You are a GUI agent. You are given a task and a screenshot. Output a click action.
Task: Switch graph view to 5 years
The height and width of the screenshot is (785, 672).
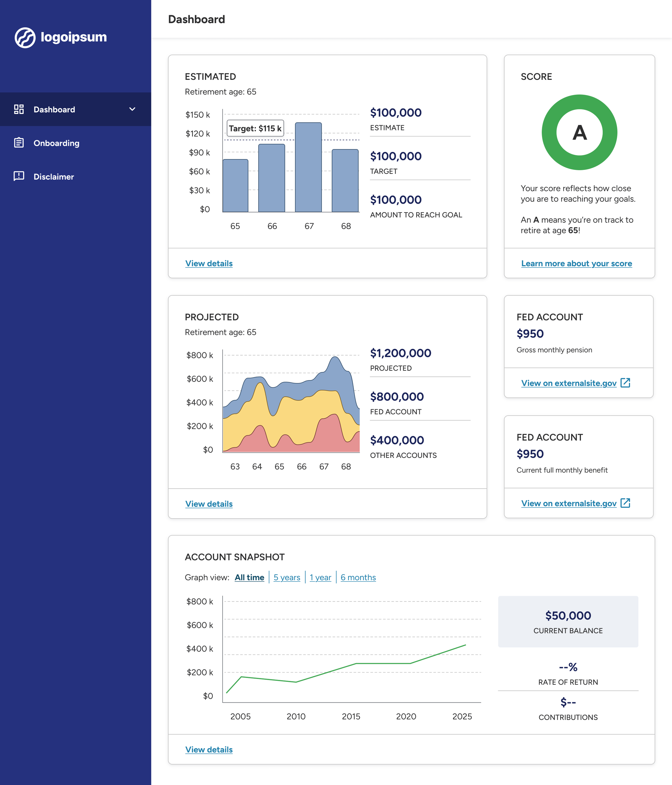(x=287, y=577)
